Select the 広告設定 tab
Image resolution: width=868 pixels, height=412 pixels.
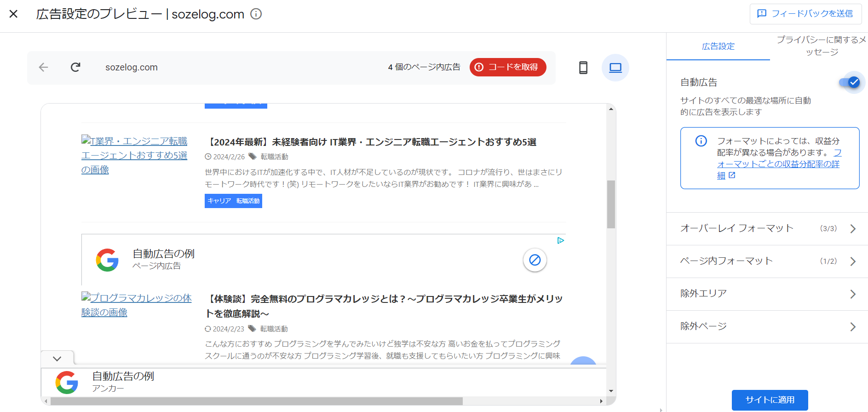pyautogui.click(x=718, y=46)
